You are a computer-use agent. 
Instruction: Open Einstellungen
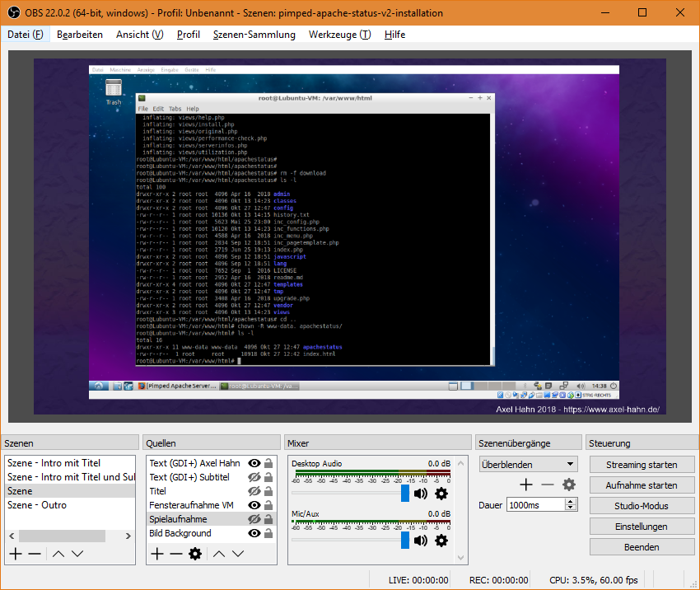[642, 526]
